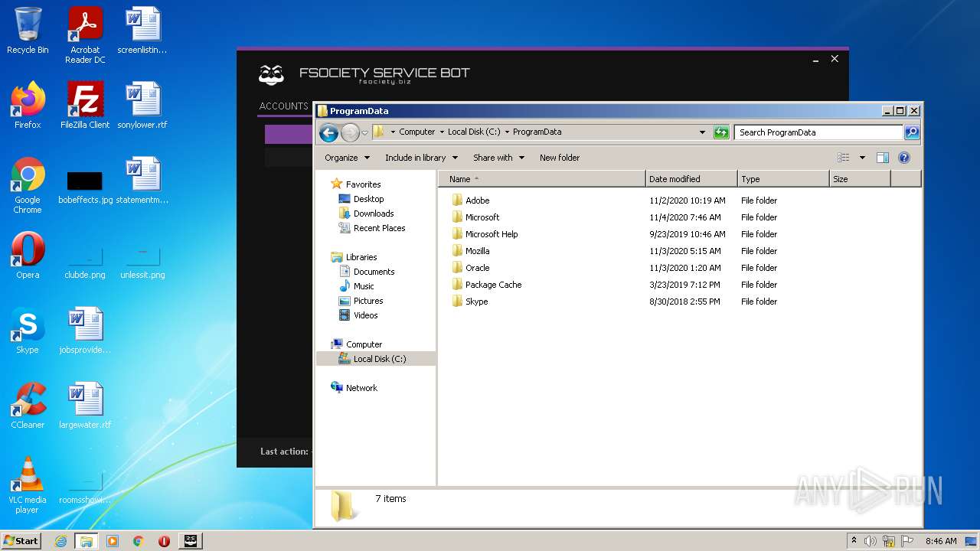Click the taskbar clock 8:46 AM

(940, 541)
